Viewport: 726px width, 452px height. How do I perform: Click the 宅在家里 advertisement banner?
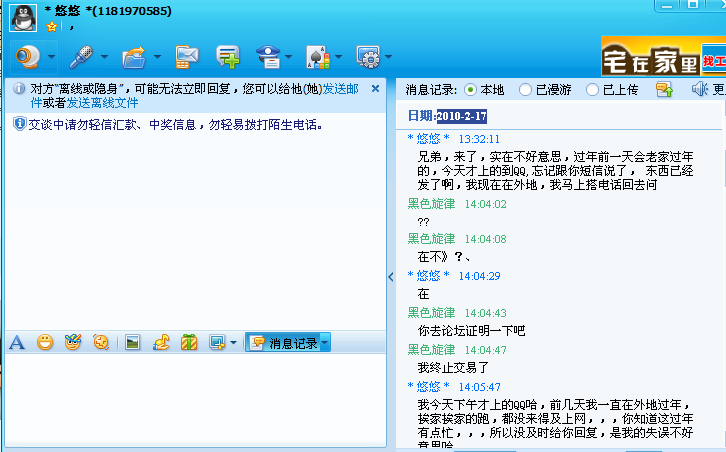663,57
